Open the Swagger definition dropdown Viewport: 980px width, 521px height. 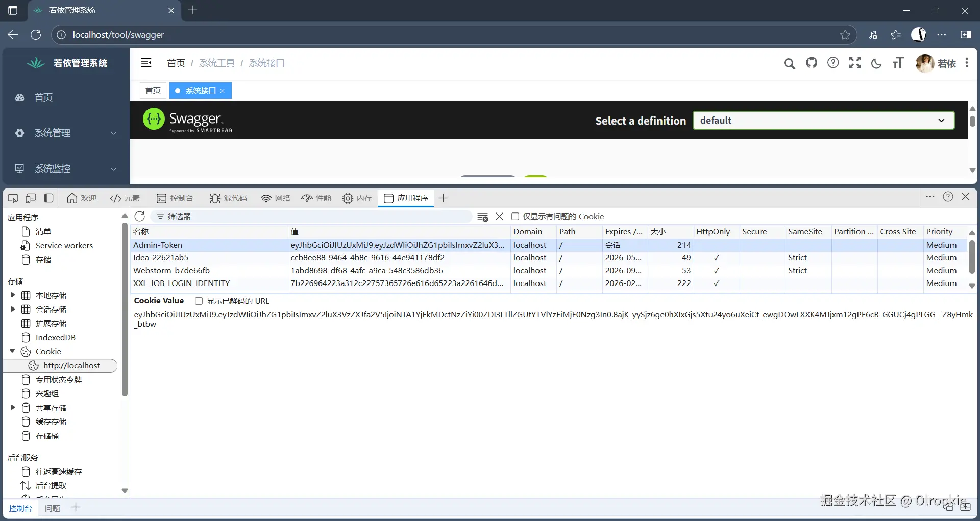click(x=823, y=121)
